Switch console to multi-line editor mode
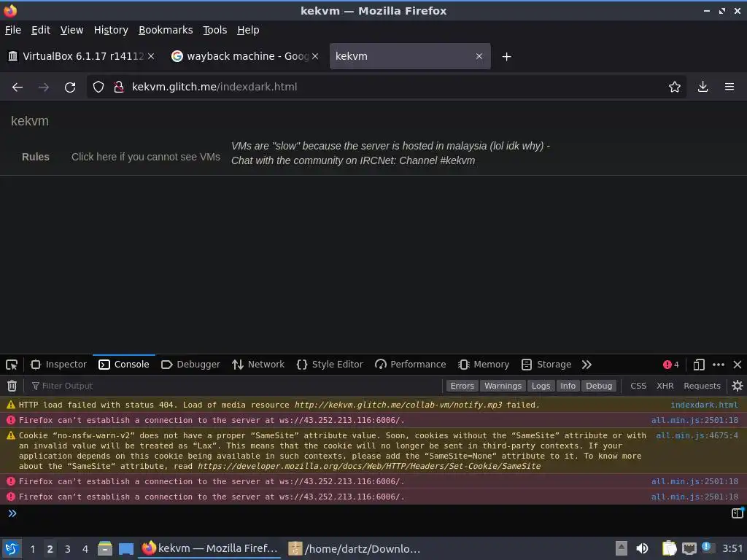This screenshot has width=747, height=560. pyautogui.click(x=737, y=513)
